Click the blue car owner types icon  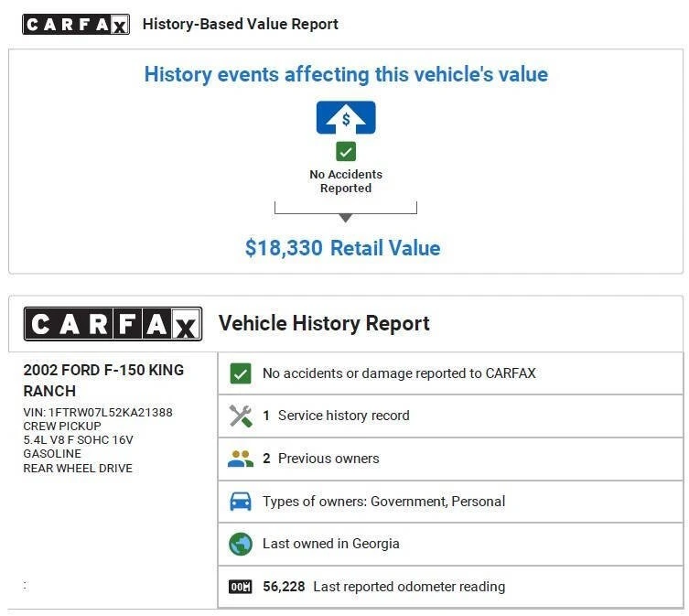click(x=241, y=502)
